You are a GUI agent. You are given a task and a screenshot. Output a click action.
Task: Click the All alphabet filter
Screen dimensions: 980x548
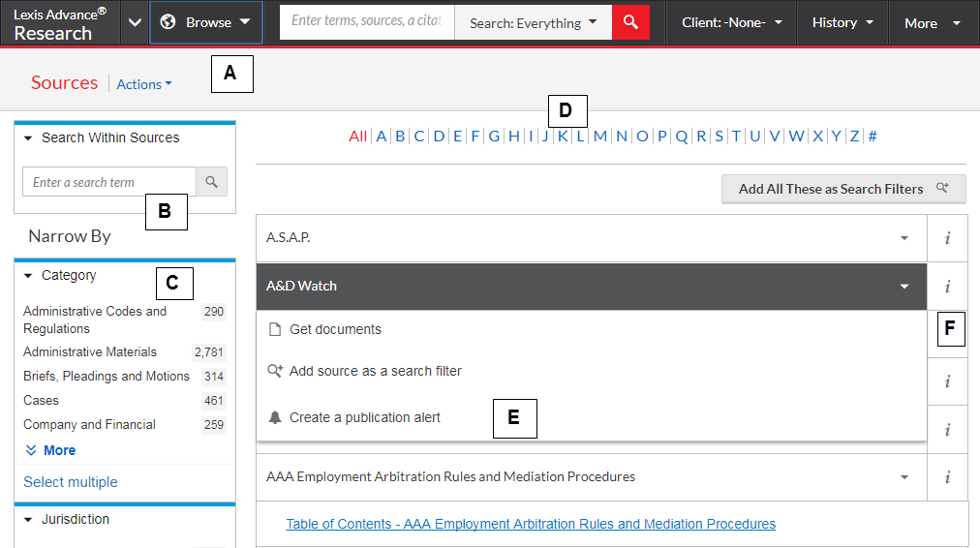(x=357, y=137)
